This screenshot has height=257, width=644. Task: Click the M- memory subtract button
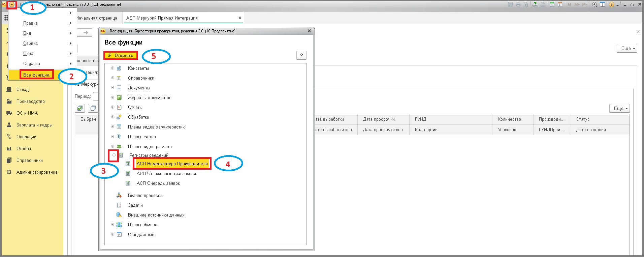585,4
